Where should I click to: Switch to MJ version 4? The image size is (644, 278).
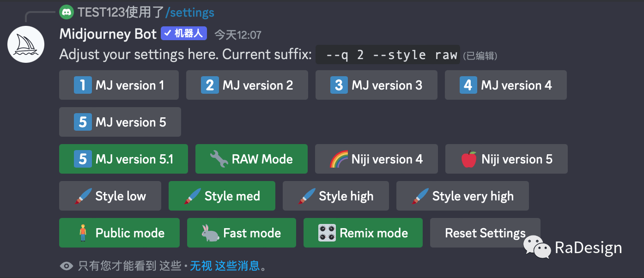click(x=506, y=85)
